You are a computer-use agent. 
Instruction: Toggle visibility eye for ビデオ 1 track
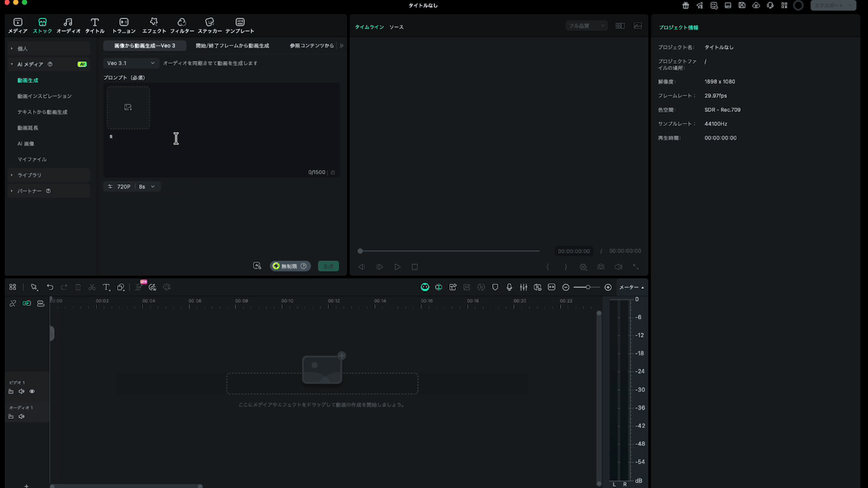(32, 392)
